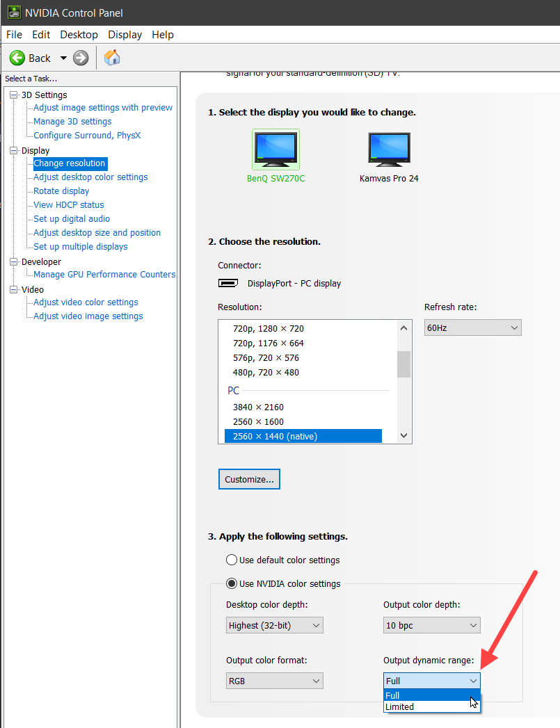Screen dimensions: 560x728
Task: Open View HDCP status
Action: pyautogui.click(x=69, y=205)
